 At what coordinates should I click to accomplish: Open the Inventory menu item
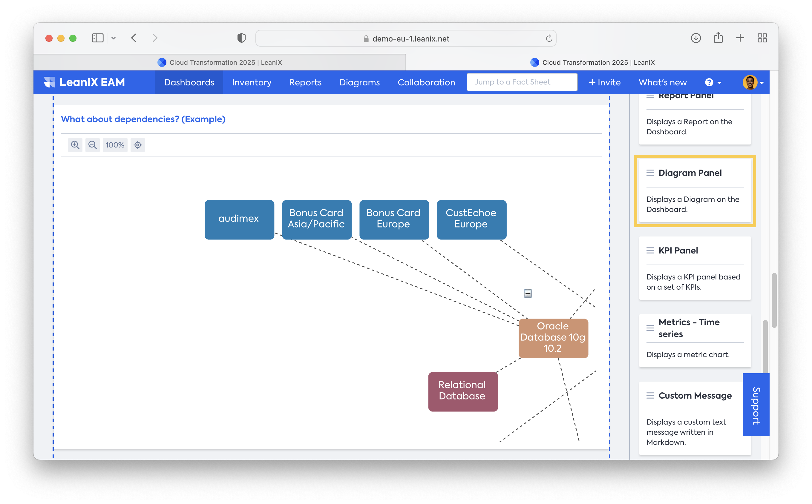[x=252, y=82]
